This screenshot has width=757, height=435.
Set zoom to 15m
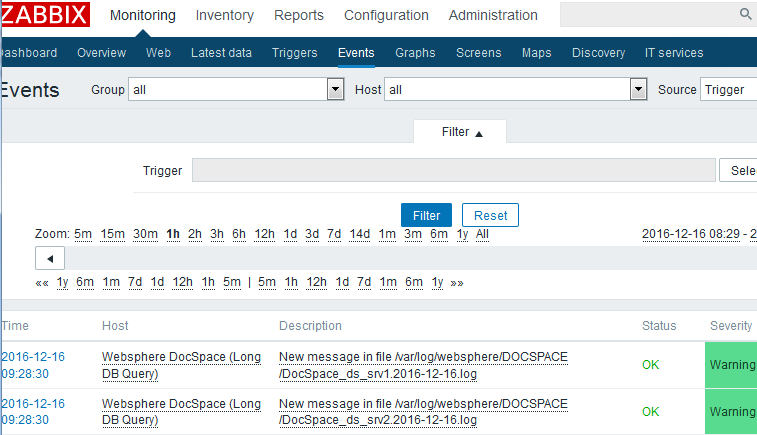(112, 234)
